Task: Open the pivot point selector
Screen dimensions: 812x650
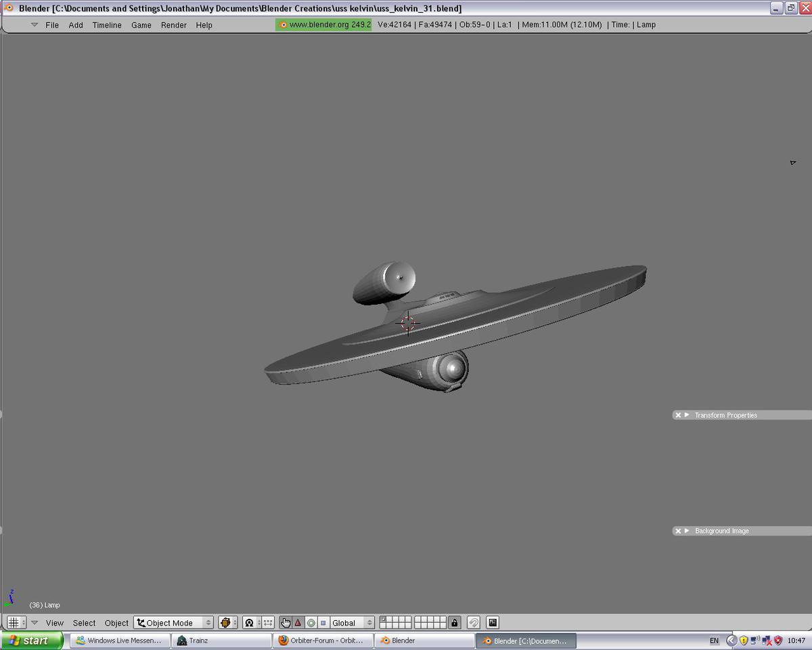Action: tap(249, 622)
